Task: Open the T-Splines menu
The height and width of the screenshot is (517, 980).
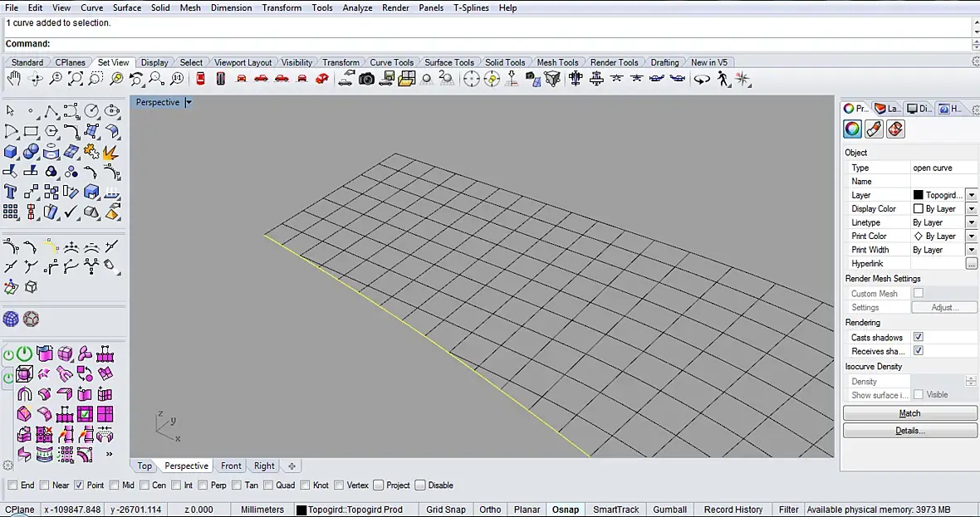Action: pos(471,7)
